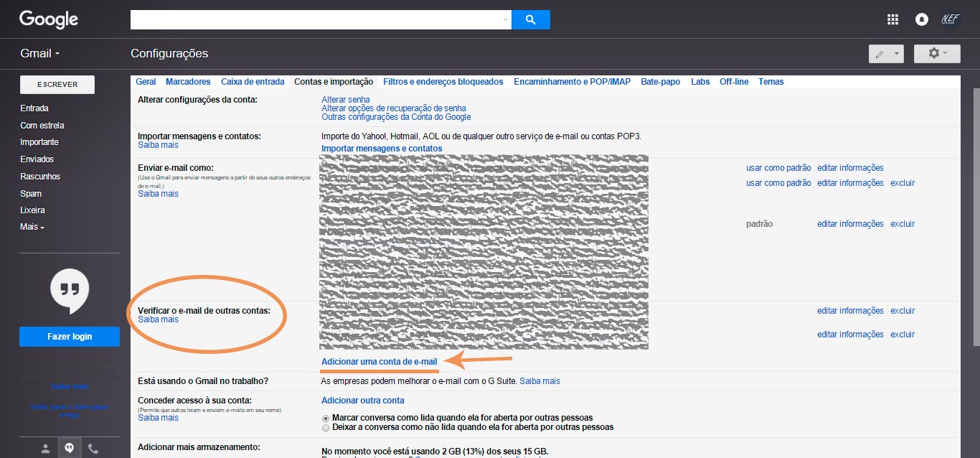This screenshot has height=458, width=980.
Task: Open the phone calls icon in chat bar
Action: point(93,449)
